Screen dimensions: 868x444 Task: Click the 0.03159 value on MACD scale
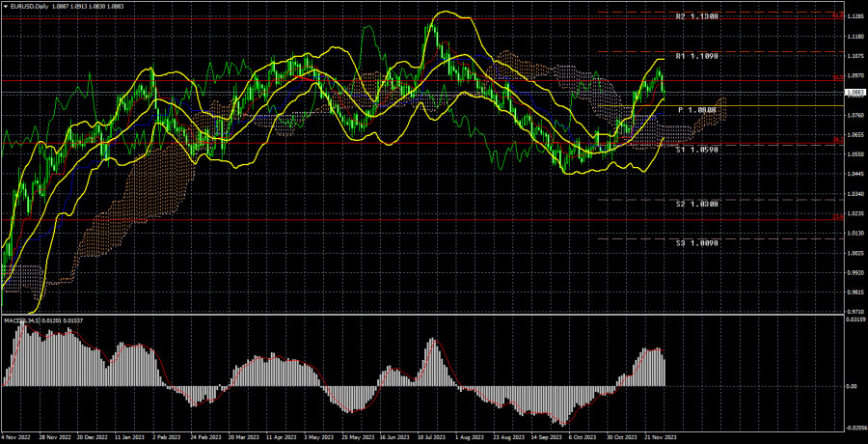(x=854, y=320)
